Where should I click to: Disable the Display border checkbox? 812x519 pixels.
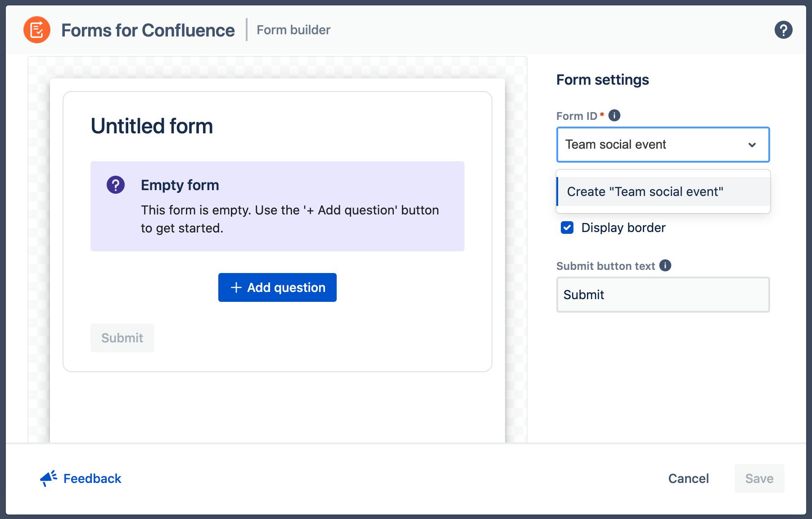coord(568,228)
